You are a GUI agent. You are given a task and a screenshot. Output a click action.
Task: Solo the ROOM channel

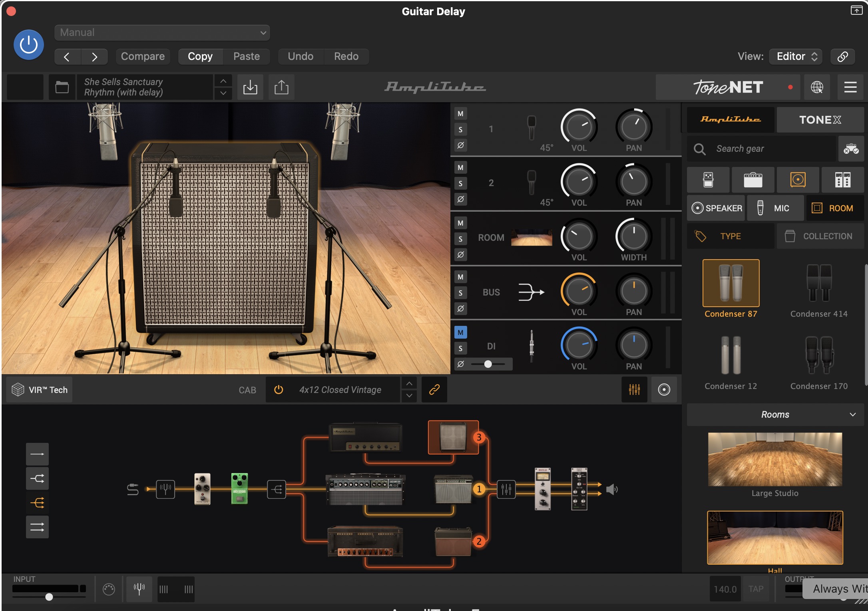(460, 239)
